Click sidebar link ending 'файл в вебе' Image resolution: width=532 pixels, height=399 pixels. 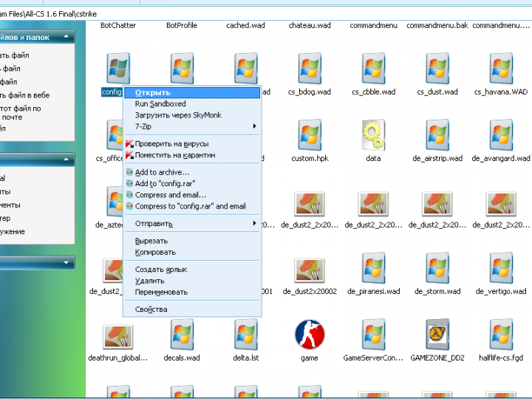pos(25,95)
